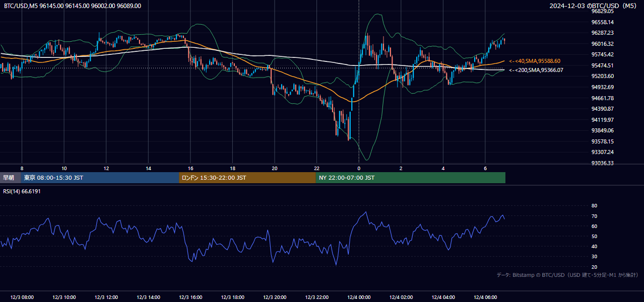Click the BTC/USD,M5 OHLC header text

[73, 6]
